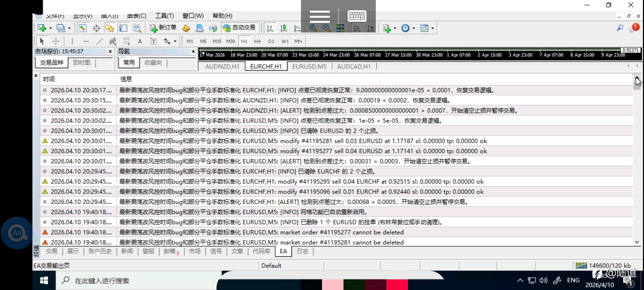Click the New Order (新订单) toolbar button

(x=163, y=28)
